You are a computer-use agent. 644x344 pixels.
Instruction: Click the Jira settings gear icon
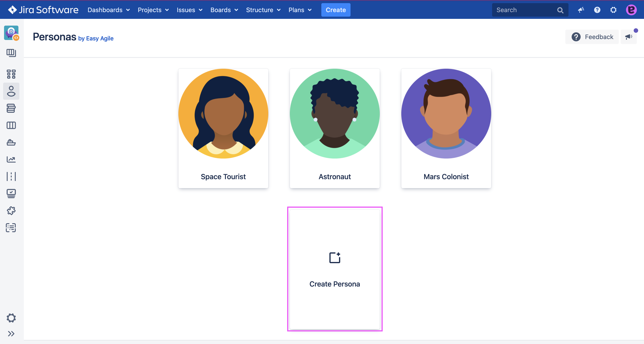613,10
